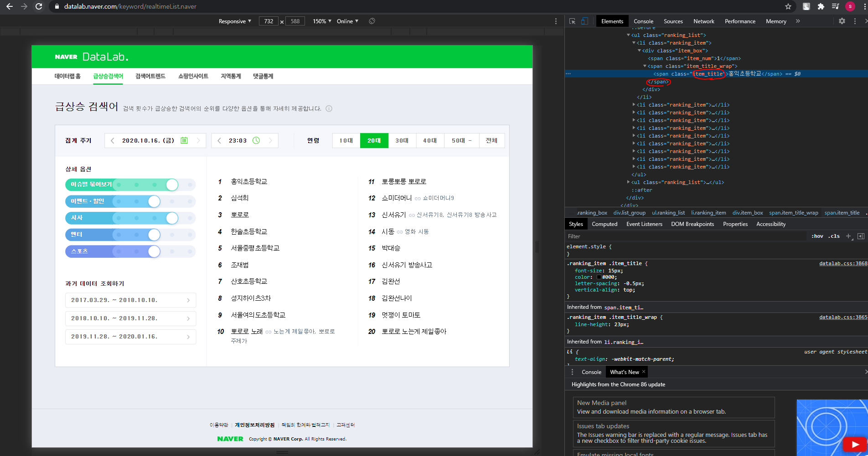Viewport: 868px width, 456px height.
Task: Open DevTools settings gear
Action: [x=842, y=21]
